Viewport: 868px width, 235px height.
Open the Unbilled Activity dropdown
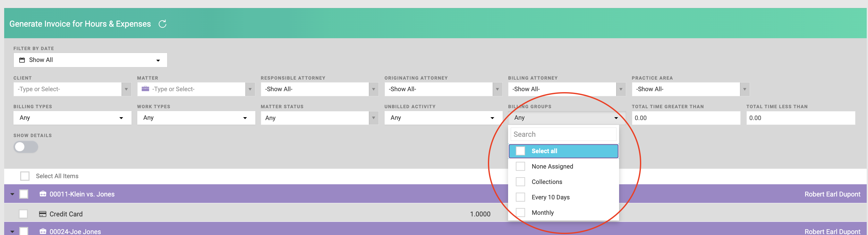tap(443, 118)
